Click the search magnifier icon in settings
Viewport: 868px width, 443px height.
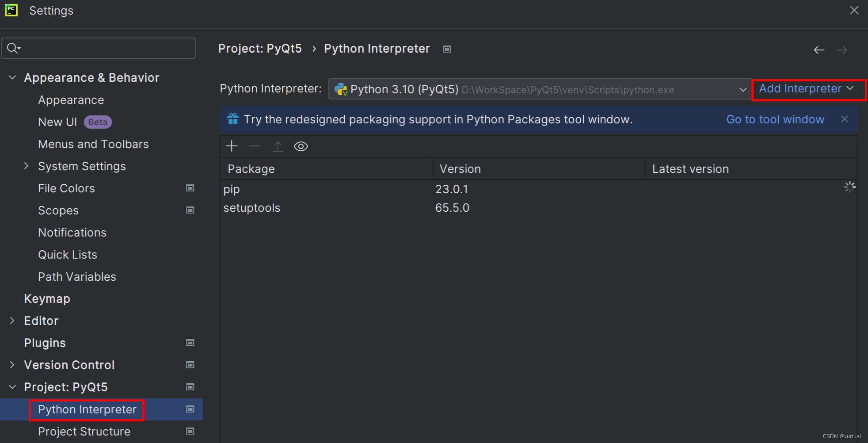(14, 48)
